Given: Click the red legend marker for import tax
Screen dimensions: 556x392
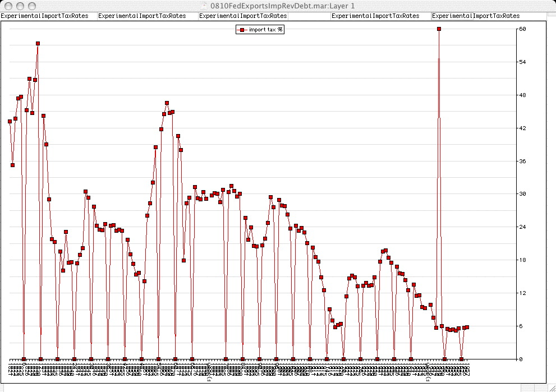Looking at the screenshot, I should click(x=242, y=30).
